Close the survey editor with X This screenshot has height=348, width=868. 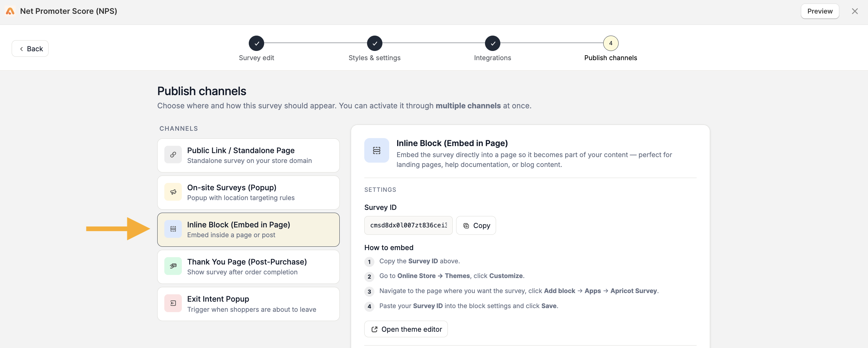click(854, 11)
